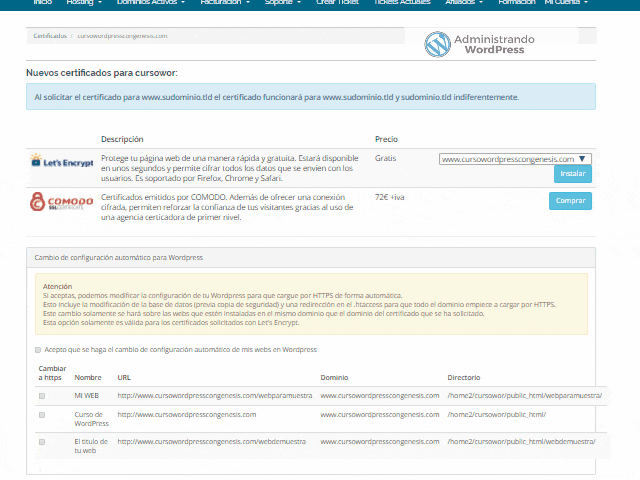The width and height of the screenshot is (640, 480).
Task: Tick https checkbox for El titulo de tu web
Action: (42, 442)
